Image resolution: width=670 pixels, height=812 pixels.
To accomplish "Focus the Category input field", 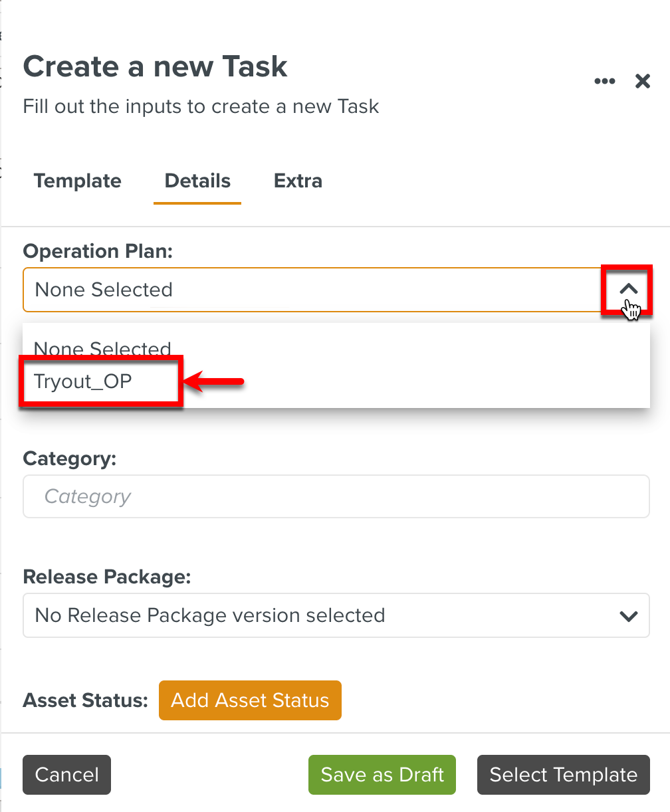I will tap(336, 496).
